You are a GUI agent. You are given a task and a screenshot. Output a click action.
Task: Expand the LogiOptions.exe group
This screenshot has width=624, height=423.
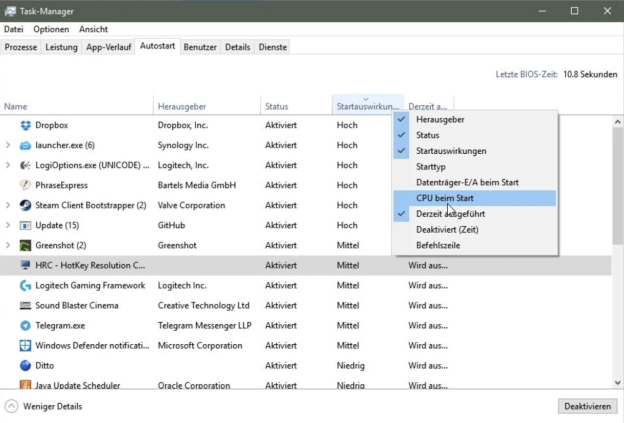[x=8, y=165]
